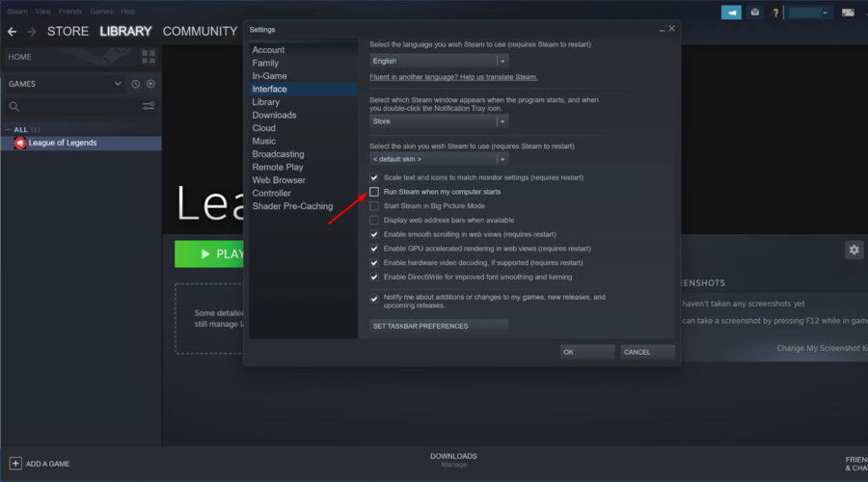The height and width of the screenshot is (482, 868).
Task: Click the Add a Game plus icon
Action: click(x=15, y=464)
